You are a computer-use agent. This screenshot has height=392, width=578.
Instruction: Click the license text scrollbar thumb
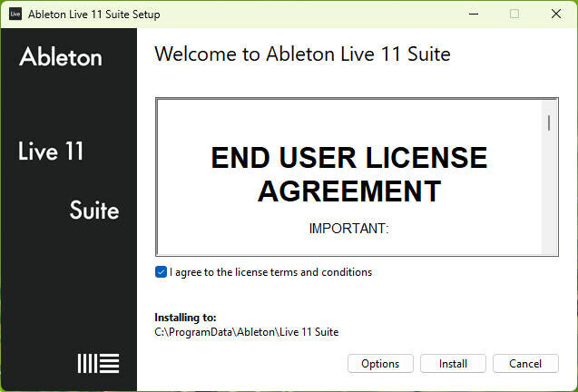click(549, 122)
